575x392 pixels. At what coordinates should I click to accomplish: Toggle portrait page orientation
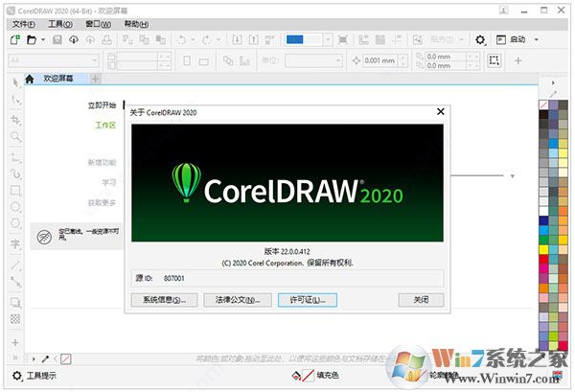pos(187,61)
